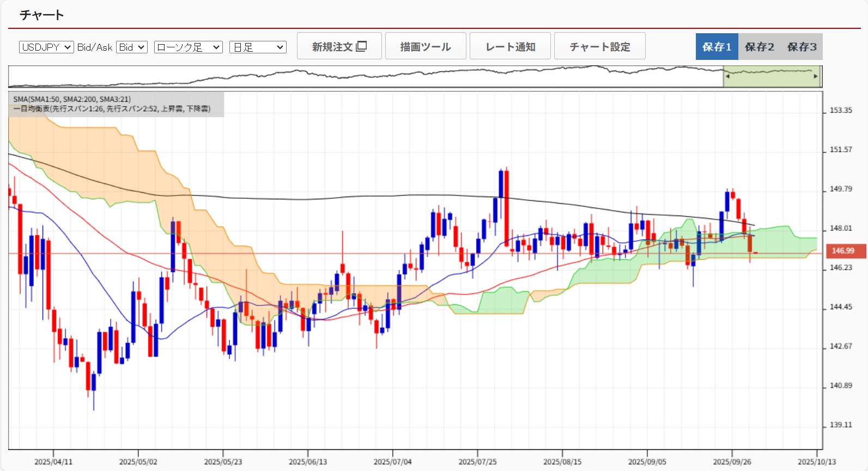Screen dimensions: 868x471
Task: Click the SMA indicator legend label
Action: (x=72, y=99)
